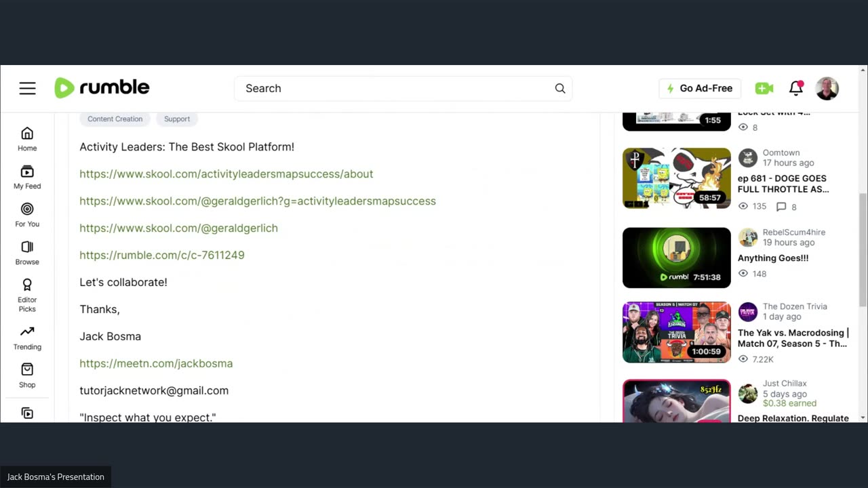Open the user profile avatar
868x488 pixels.
pos(827,88)
